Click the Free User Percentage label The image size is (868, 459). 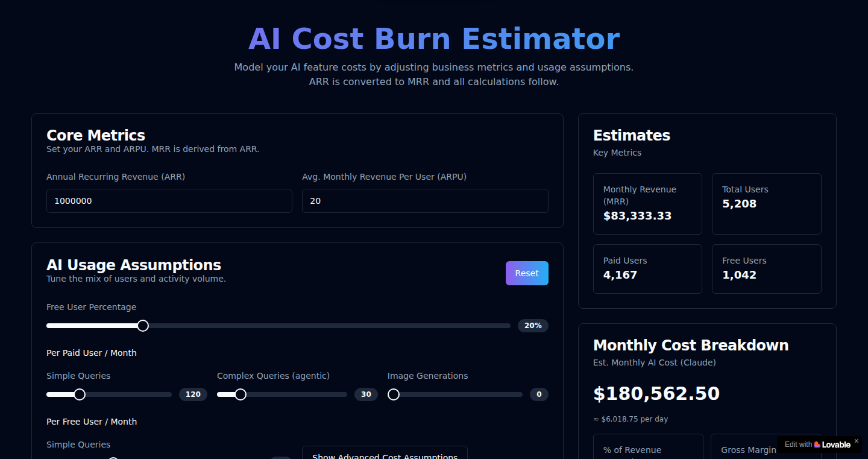click(x=92, y=307)
